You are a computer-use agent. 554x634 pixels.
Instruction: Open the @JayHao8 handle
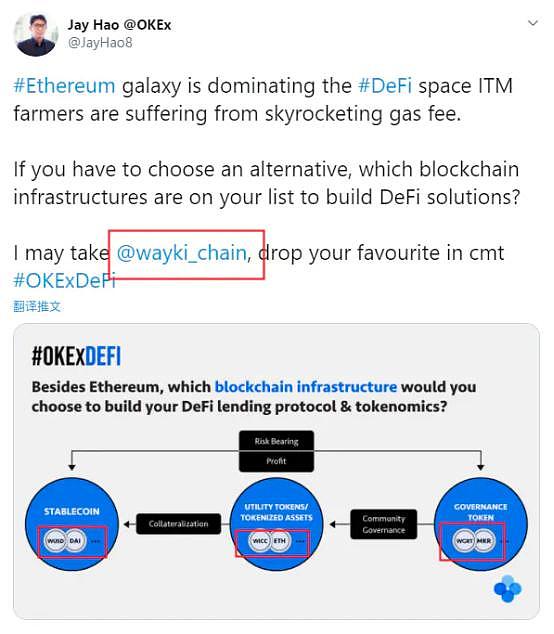pyautogui.click(x=100, y=43)
